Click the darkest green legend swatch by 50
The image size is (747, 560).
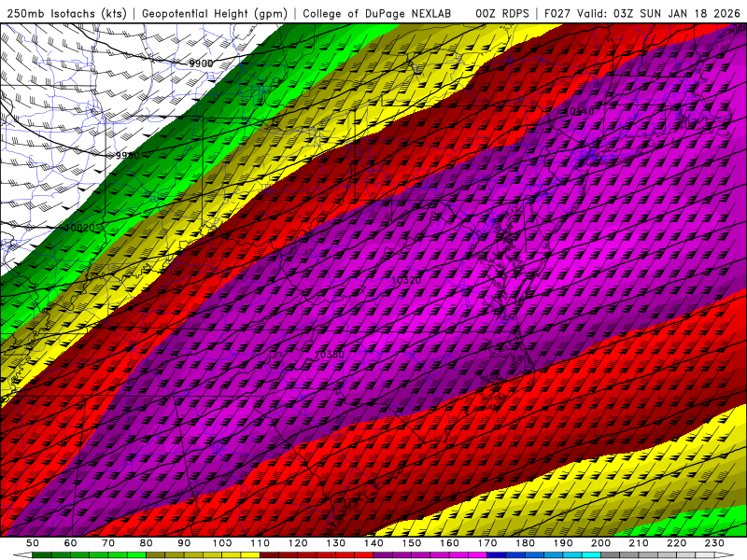[42, 555]
